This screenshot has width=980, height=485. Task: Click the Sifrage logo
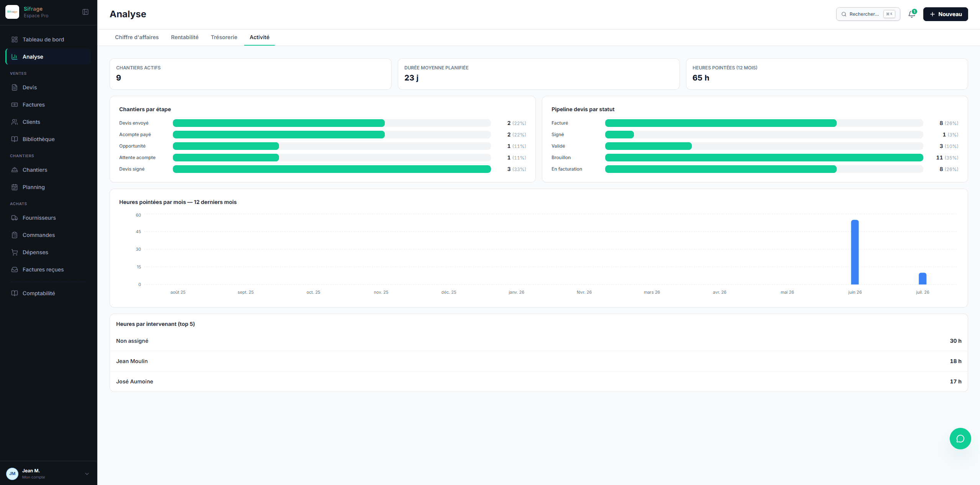coord(12,12)
